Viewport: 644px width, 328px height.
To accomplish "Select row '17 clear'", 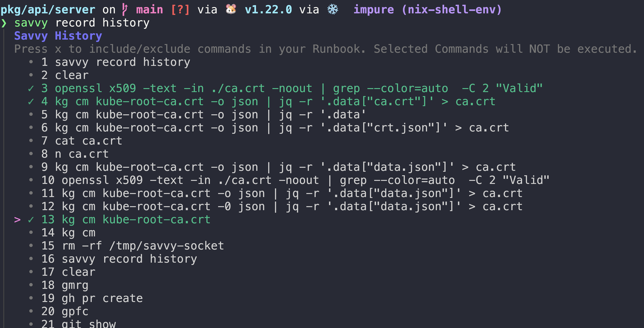I will 68,272.
